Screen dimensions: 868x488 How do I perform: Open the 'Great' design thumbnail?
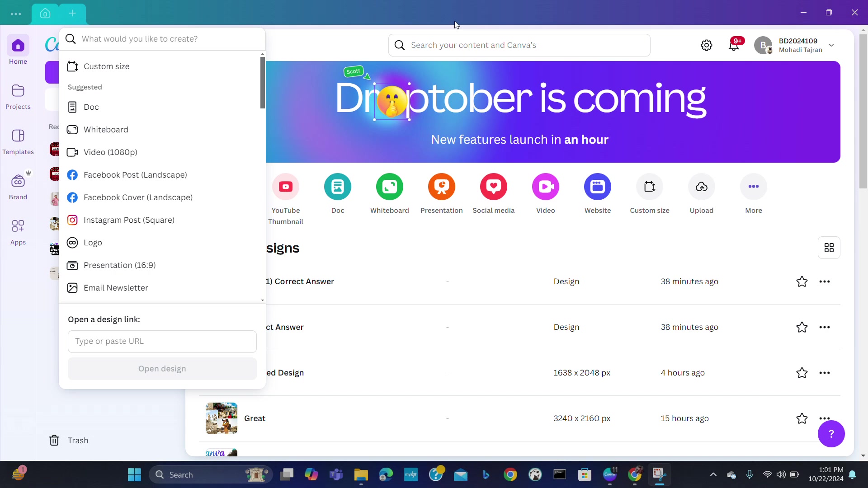coord(222,418)
